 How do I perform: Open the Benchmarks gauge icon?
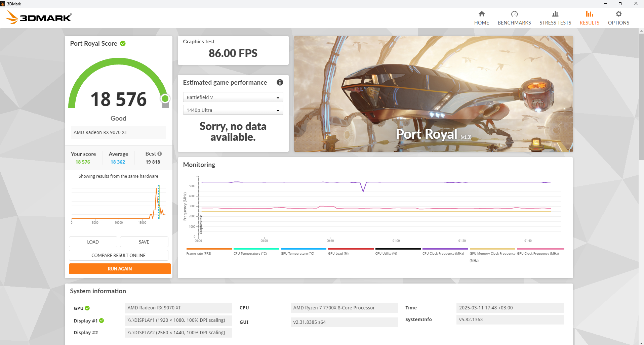(514, 14)
